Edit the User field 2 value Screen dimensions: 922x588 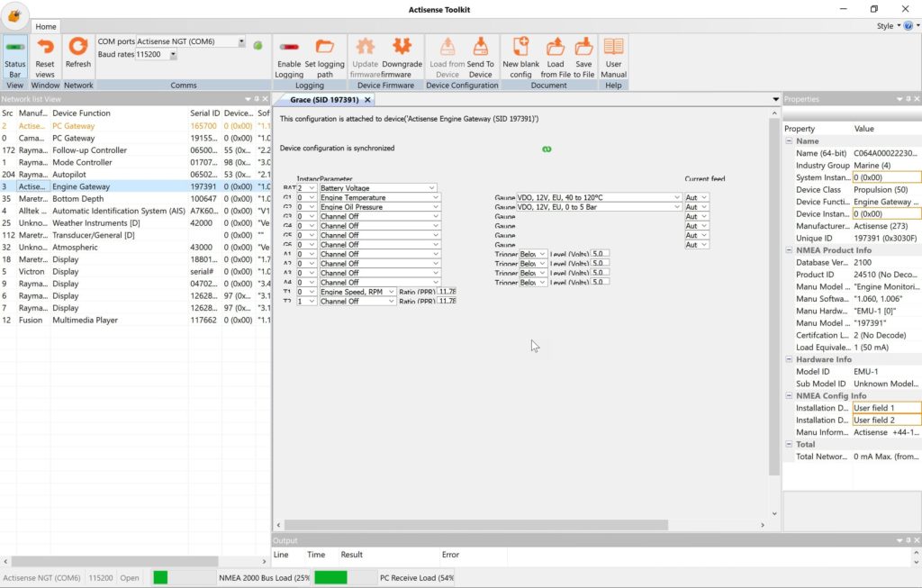click(x=887, y=421)
